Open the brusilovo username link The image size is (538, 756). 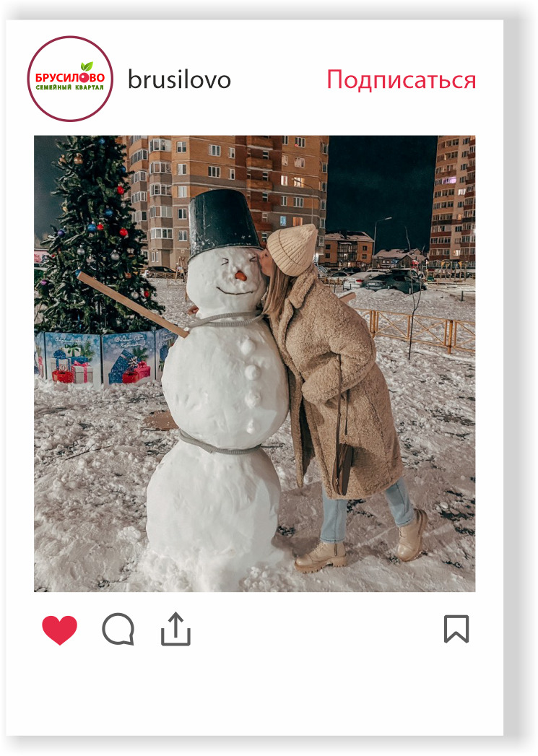pos(179,80)
